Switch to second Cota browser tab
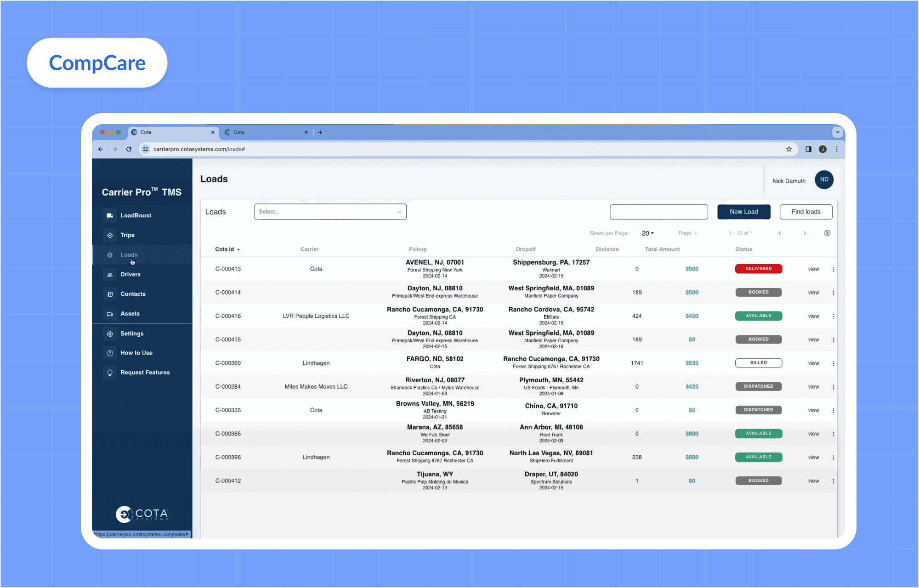Image resolution: width=919 pixels, height=588 pixels. [x=266, y=132]
